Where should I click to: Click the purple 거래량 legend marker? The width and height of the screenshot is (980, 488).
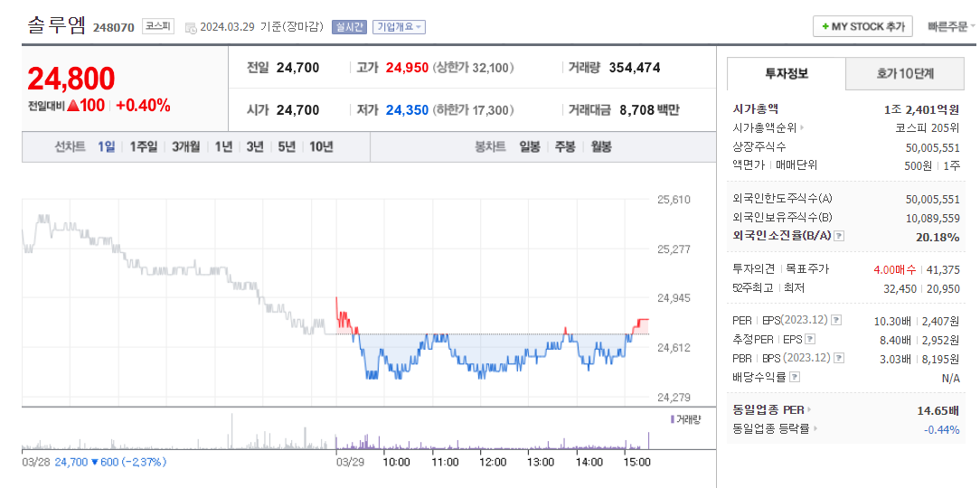(x=672, y=418)
